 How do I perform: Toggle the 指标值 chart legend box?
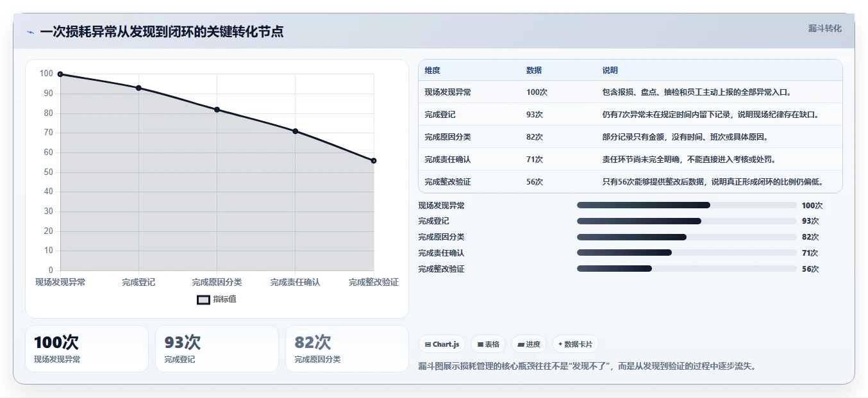click(x=203, y=299)
